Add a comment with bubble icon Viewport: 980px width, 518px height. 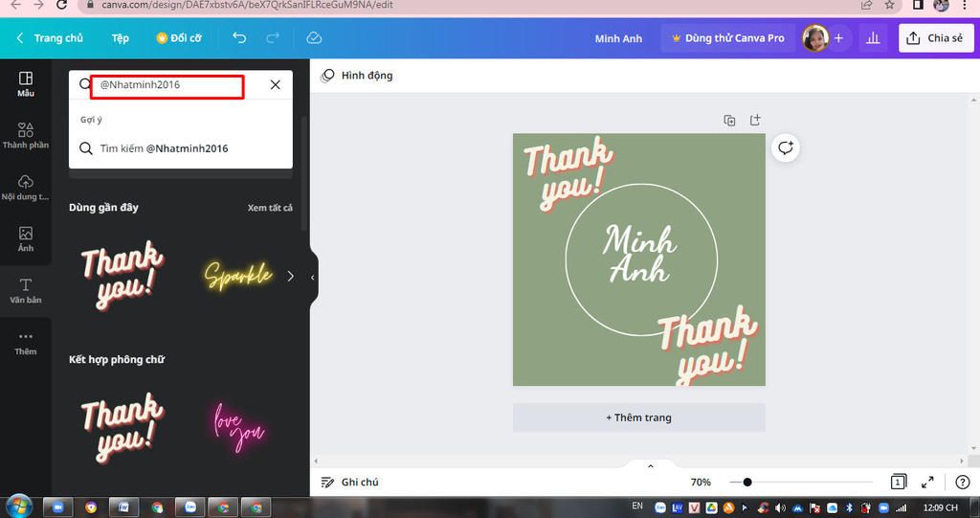[785, 148]
